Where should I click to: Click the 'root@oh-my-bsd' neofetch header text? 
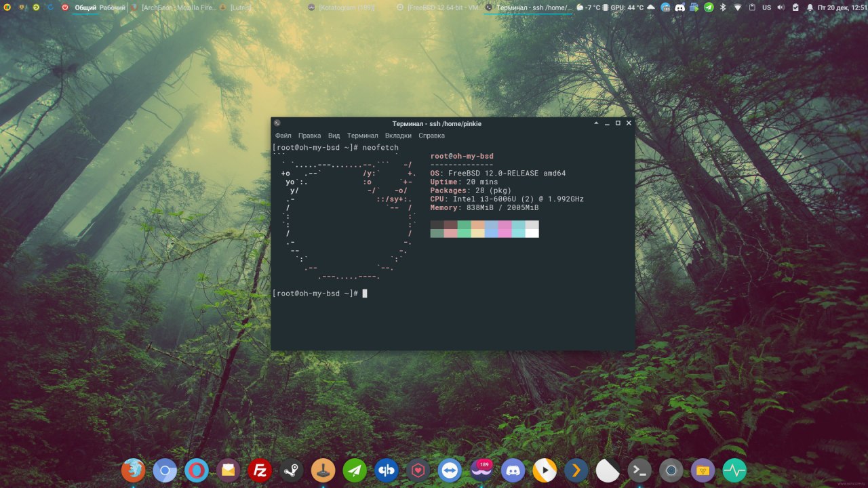tap(462, 157)
